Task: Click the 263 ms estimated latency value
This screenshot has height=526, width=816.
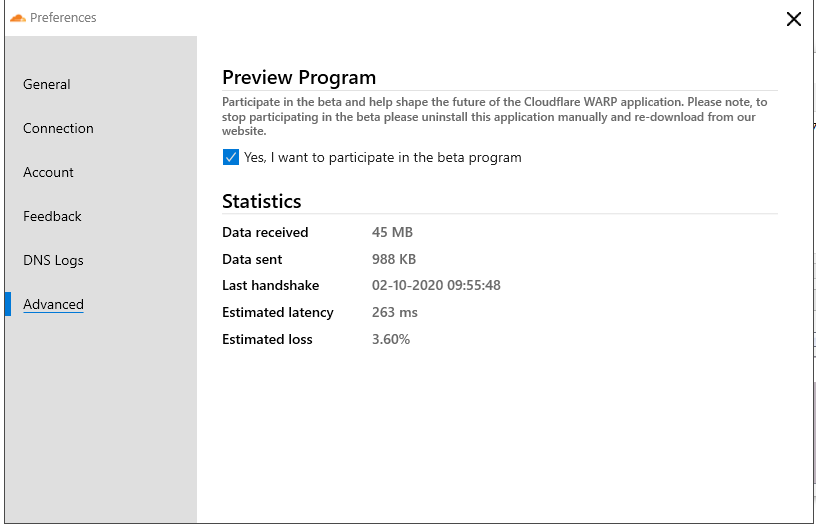Action: [394, 312]
